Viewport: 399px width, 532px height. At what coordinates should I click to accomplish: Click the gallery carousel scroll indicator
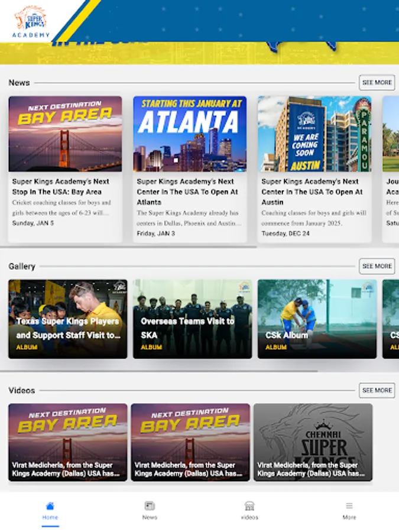(x=159, y=371)
